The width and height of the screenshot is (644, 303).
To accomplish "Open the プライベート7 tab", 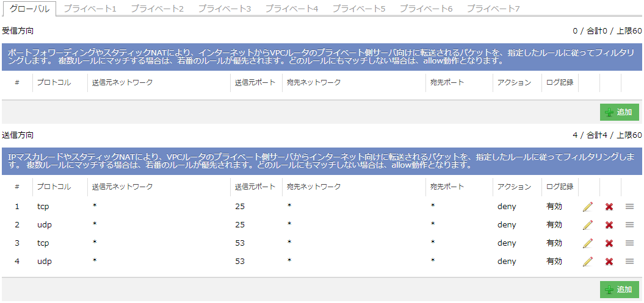I will 493,9.
